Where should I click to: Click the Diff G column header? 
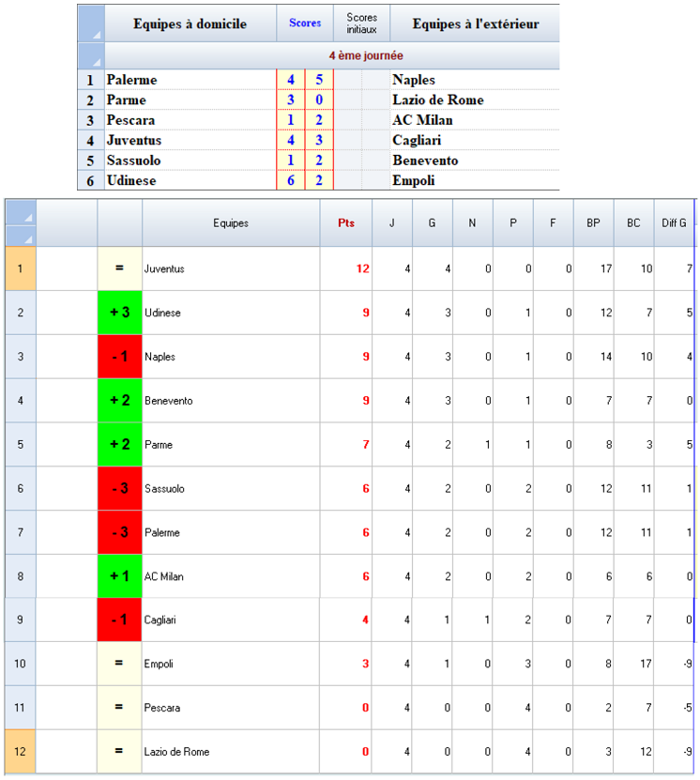(x=674, y=223)
